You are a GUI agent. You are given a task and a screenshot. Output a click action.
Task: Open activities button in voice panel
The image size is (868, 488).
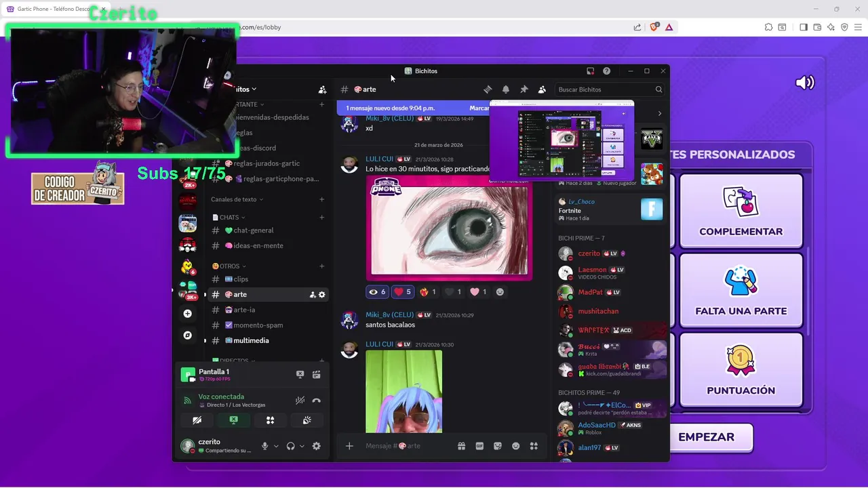[x=271, y=420]
